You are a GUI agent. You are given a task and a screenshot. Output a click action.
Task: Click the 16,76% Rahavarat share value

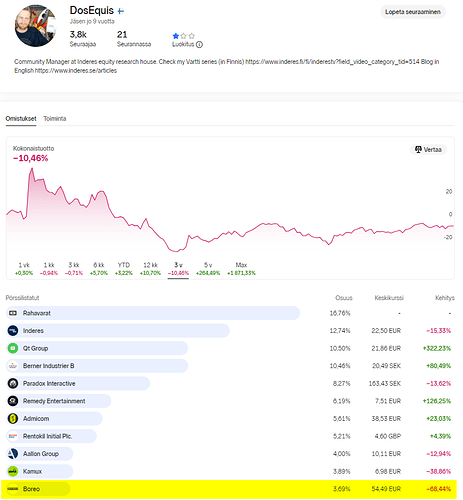click(x=340, y=313)
